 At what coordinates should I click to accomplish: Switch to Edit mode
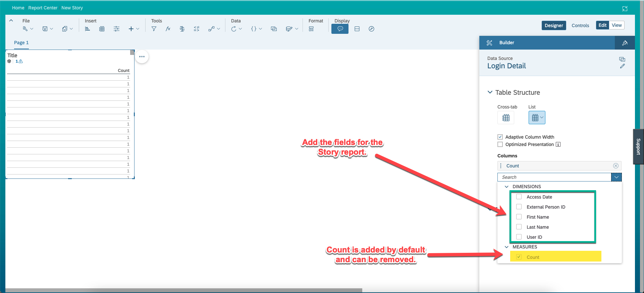602,25
